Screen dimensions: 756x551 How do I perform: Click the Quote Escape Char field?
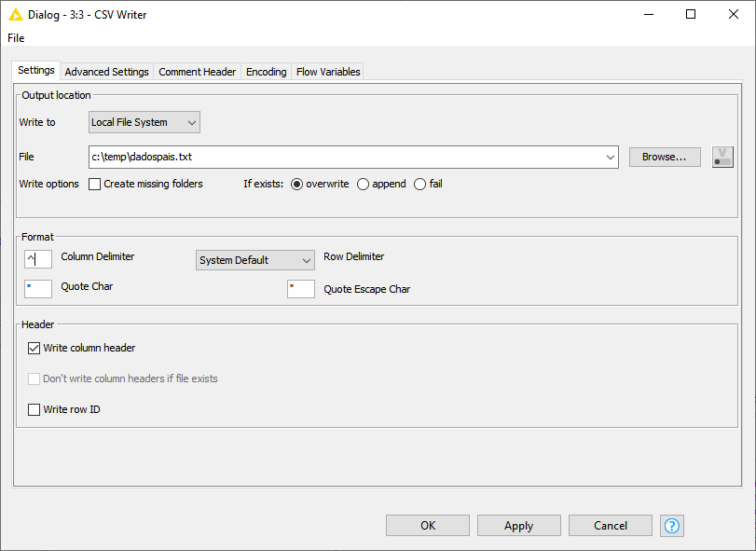coord(300,289)
